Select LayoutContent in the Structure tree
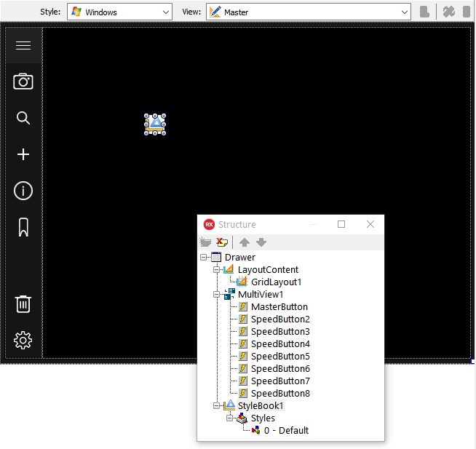Viewport: 476px width, 449px height. (x=268, y=269)
